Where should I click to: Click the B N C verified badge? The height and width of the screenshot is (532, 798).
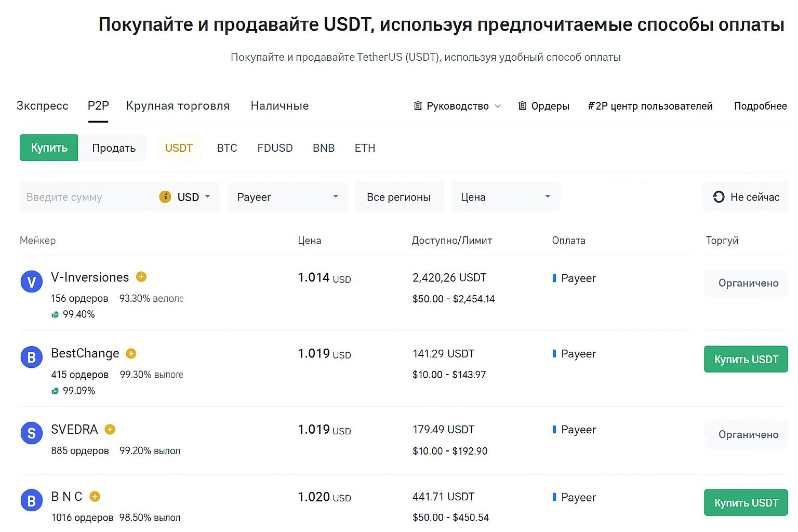[x=95, y=497]
